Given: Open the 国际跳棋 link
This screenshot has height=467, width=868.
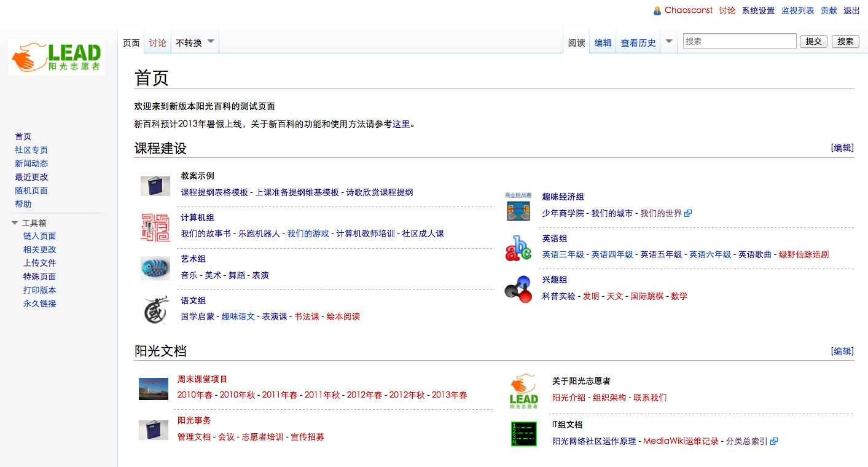Looking at the screenshot, I should 647,296.
